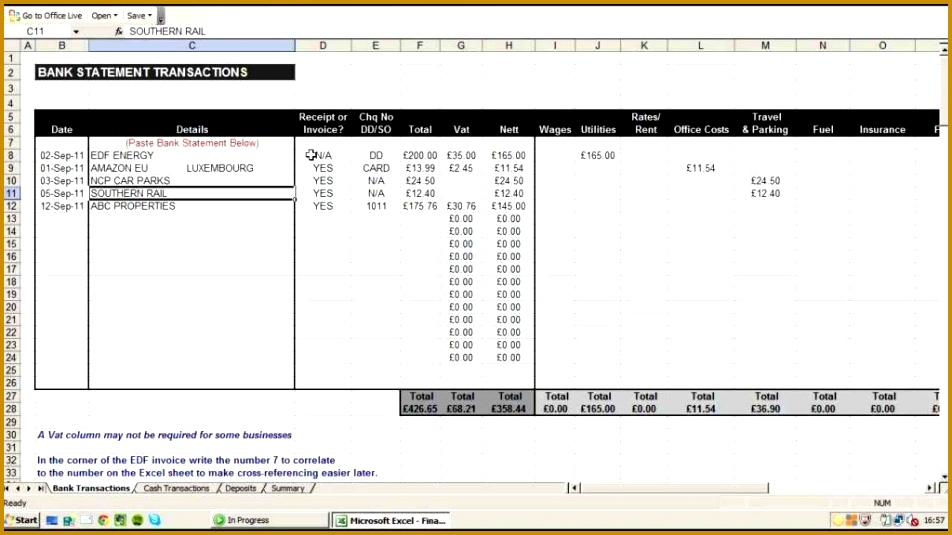952x535 pixels.
Task: Click the NCP CAR PARKS cell
Action: click(192, 181)
